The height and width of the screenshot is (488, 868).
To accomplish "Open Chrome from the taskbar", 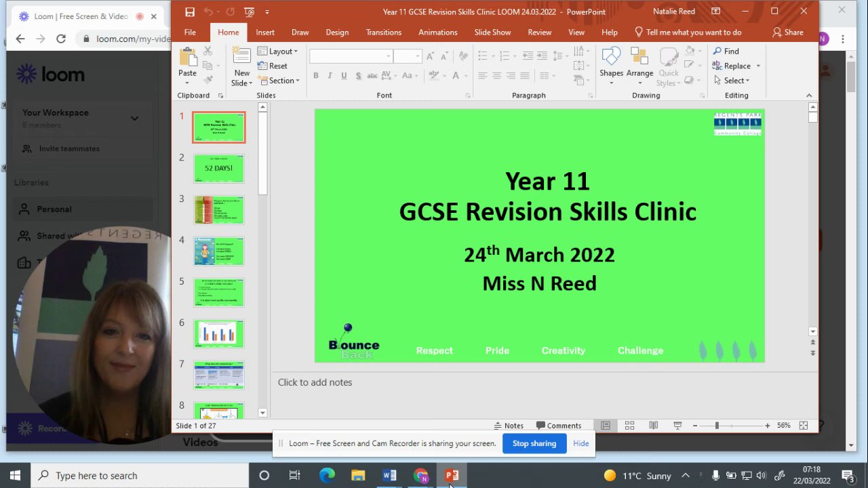I will pos(420,475).
